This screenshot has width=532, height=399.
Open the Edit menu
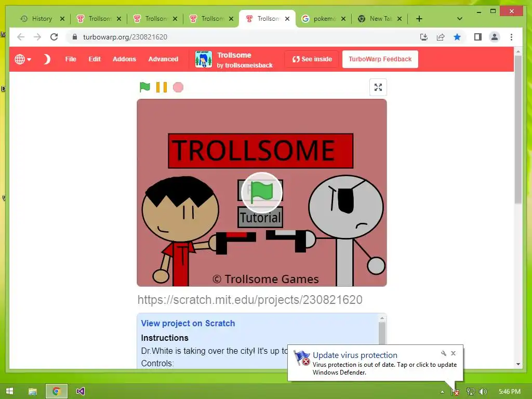tap(95, 59)
